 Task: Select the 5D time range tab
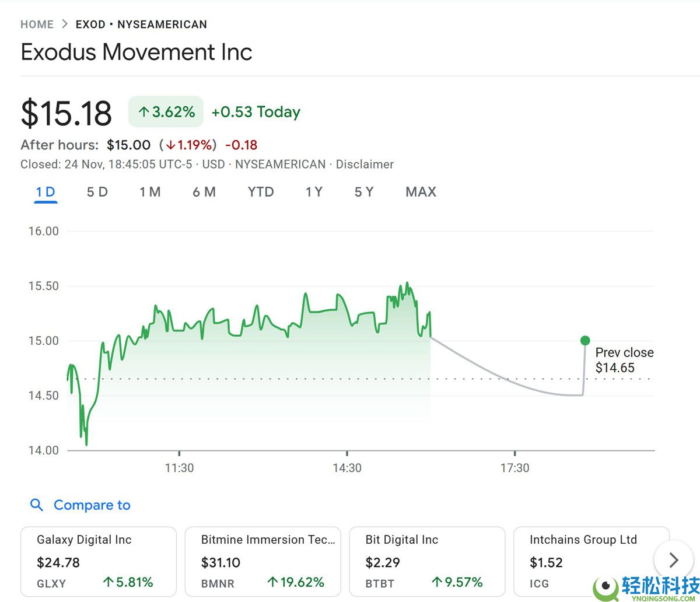pyautogui.click(x=97, y=191)
